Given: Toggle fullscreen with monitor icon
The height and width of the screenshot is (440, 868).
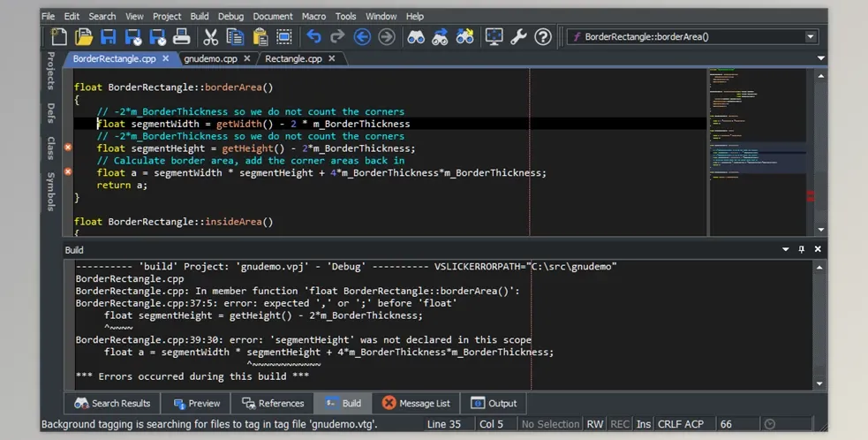Looking at the screenshot, I should [x=494, y=37].
